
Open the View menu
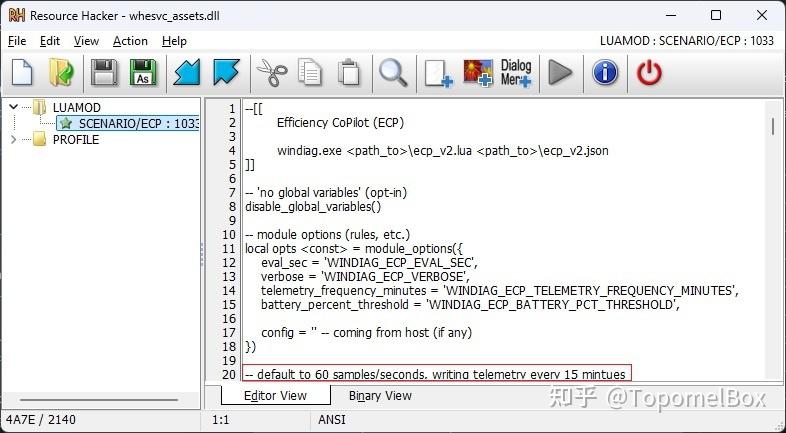click(86, 41)
